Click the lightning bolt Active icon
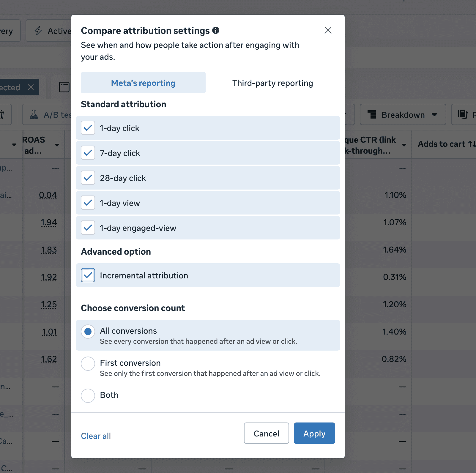The height and width of the screenshot is (473, 476). pos(38,31)
